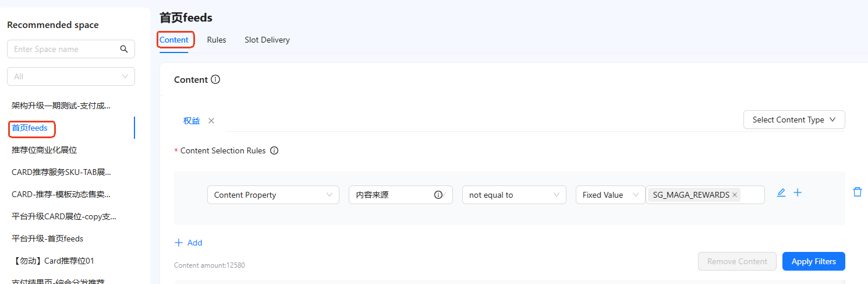This screenshot has height=284, width=868.
Task: Open the Select Content Type dropdown
Action: [x=794, y=120]
